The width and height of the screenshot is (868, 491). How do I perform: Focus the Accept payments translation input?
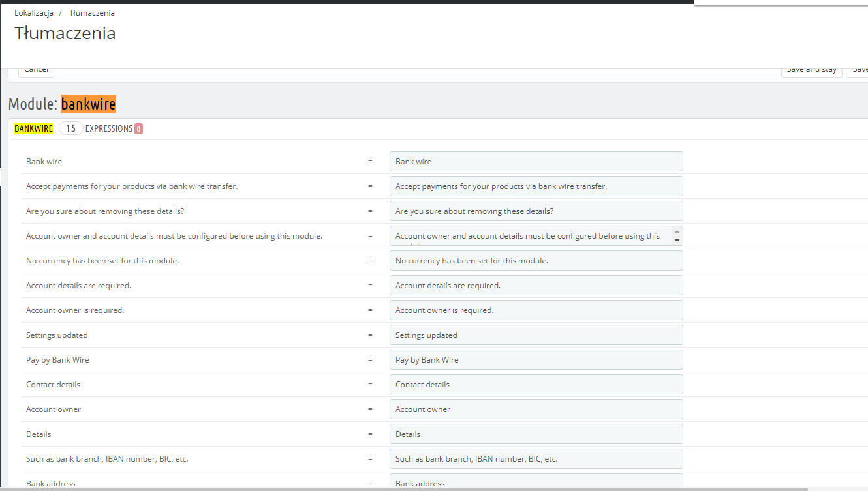pos(536,186)
